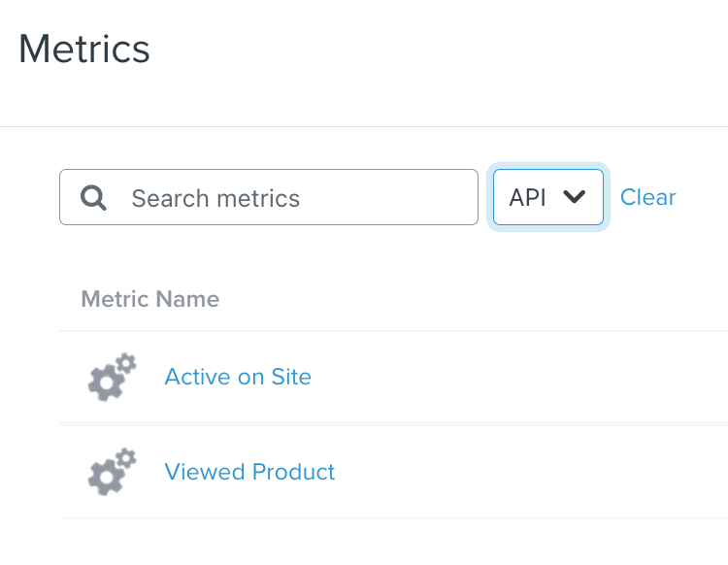Sort by the Metric Name column header

(x=149, y=299)
